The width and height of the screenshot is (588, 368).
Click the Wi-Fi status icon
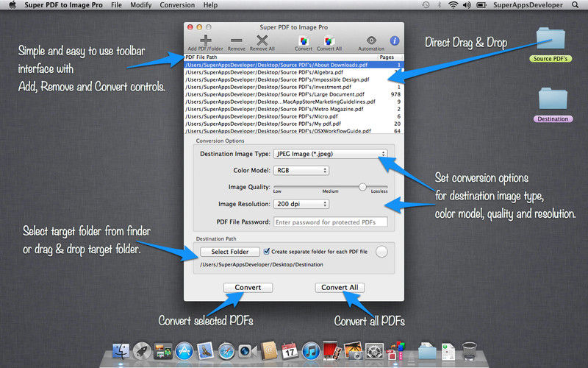[x=453, y=5]
